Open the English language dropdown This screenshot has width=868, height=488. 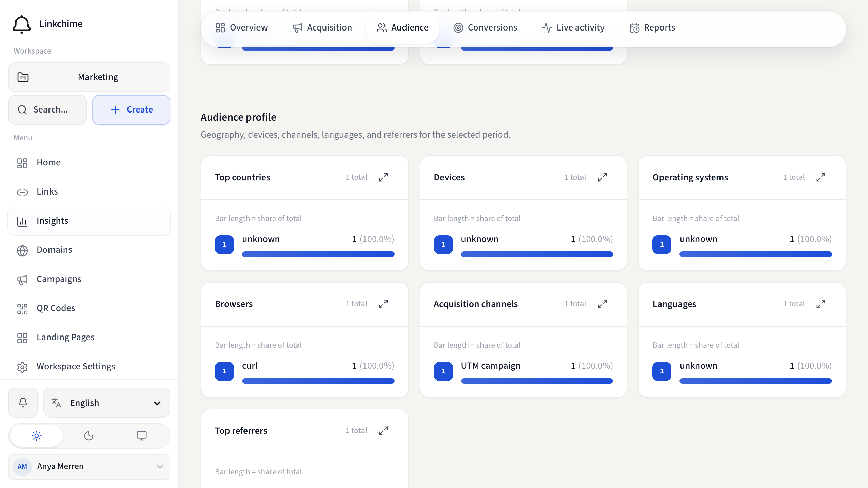click(107, 403)
